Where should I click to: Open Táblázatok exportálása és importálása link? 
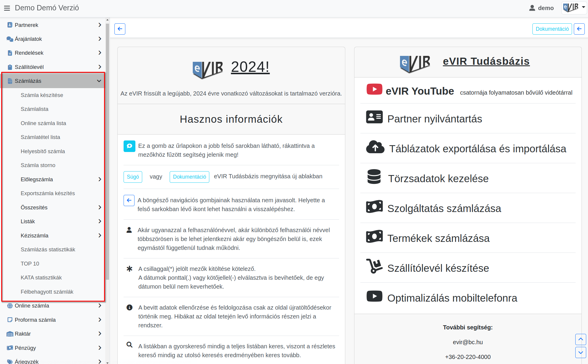[477, 149]
